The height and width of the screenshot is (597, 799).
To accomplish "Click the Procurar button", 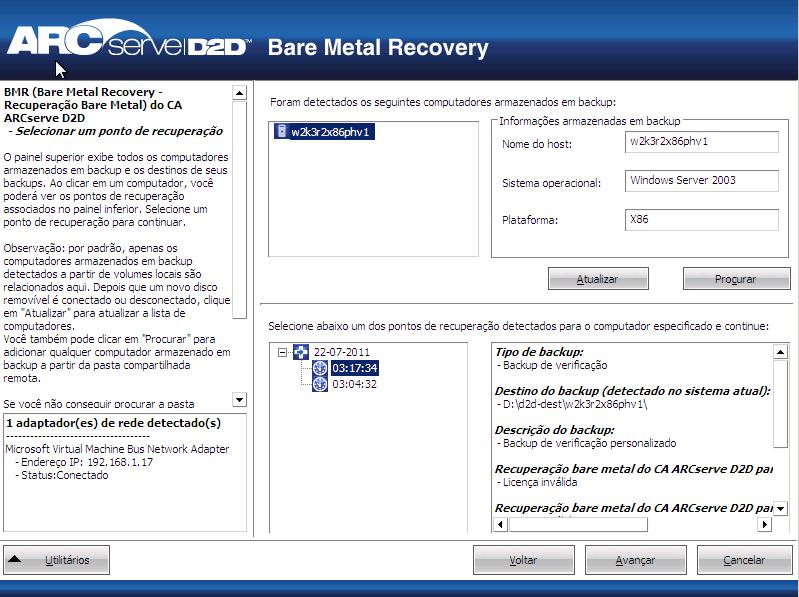I will tap(736, 279).
